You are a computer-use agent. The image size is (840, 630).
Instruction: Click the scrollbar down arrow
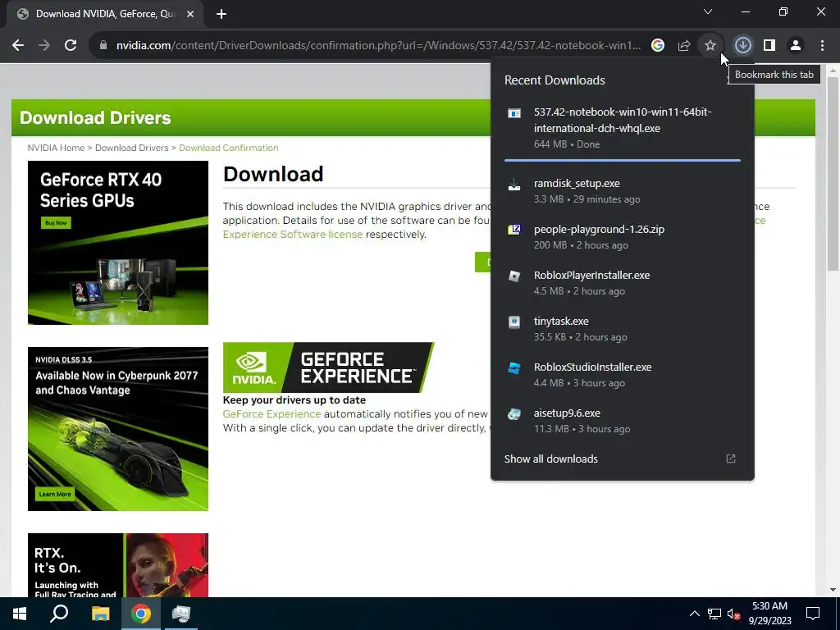coord(833,591)
